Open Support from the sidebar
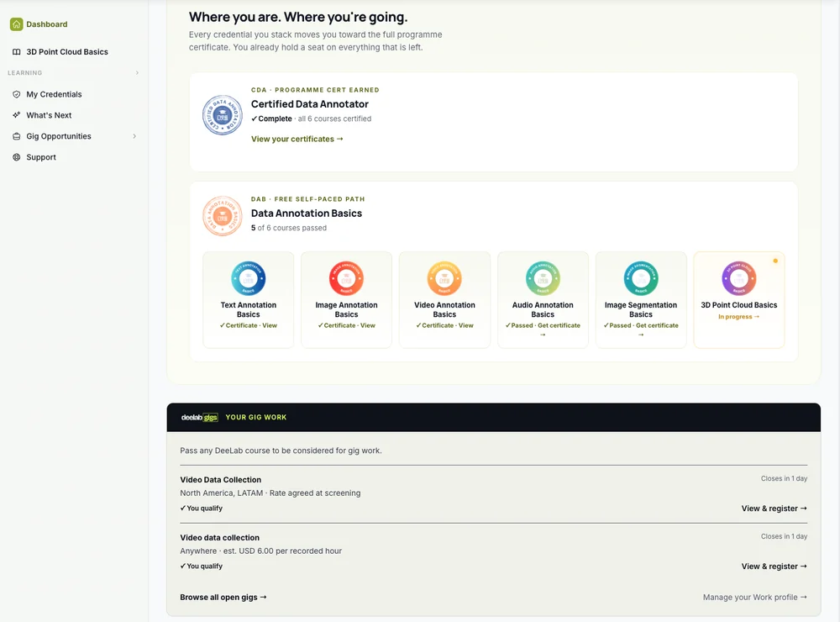This screenshot has height=622, width=840. [41, 157]
